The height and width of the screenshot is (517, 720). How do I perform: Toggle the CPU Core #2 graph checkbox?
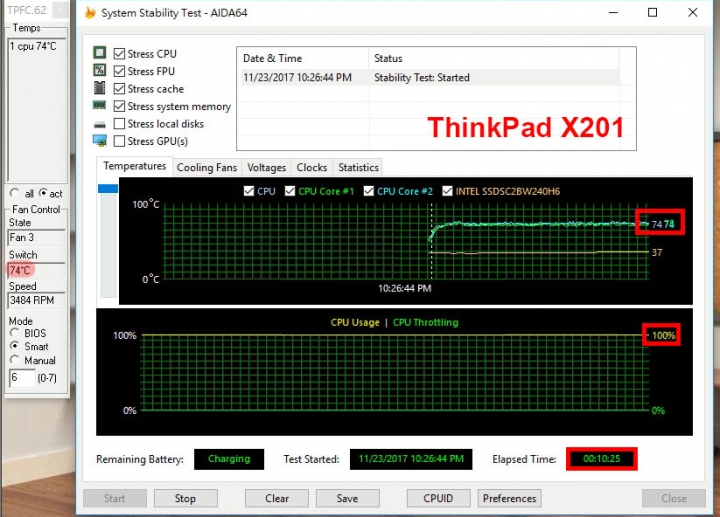369,191
